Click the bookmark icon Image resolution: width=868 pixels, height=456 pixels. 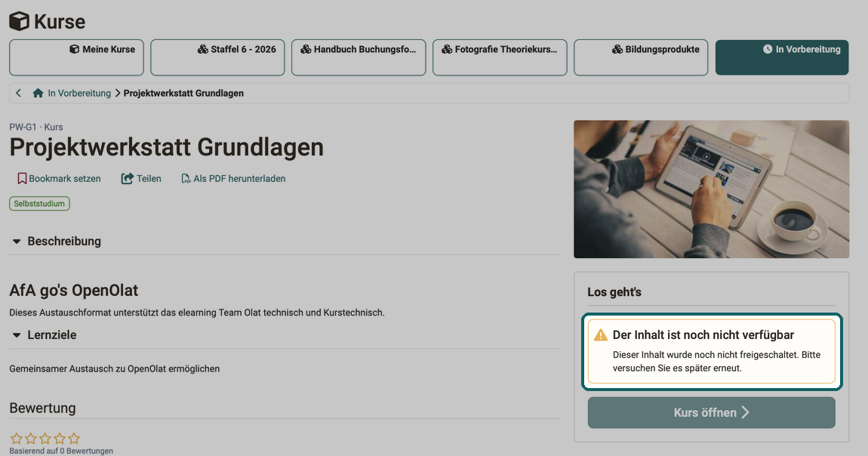22,178
